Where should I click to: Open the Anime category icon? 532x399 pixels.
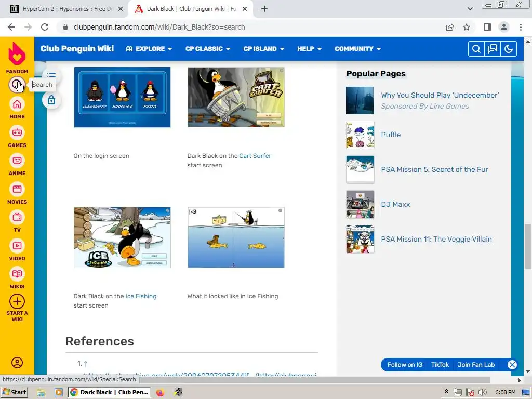coord(17,161)
